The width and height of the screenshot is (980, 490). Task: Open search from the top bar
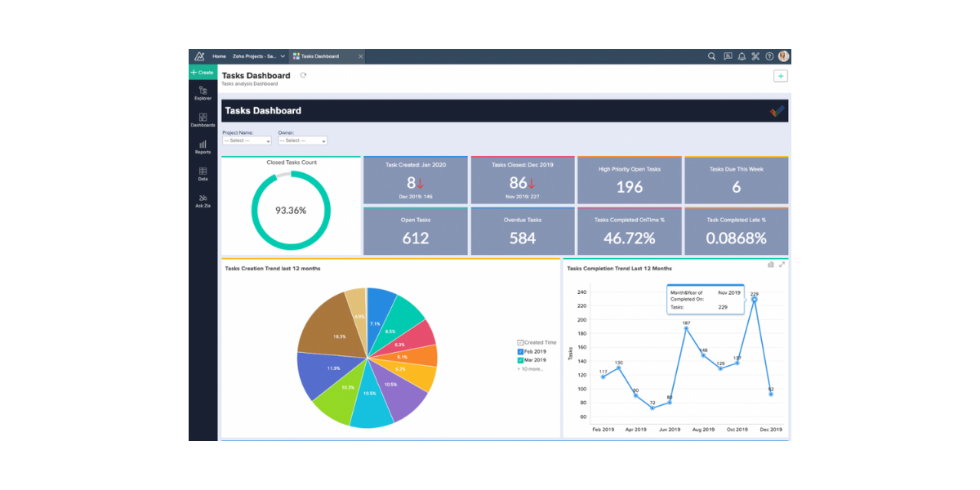click(x=712, y=56)
